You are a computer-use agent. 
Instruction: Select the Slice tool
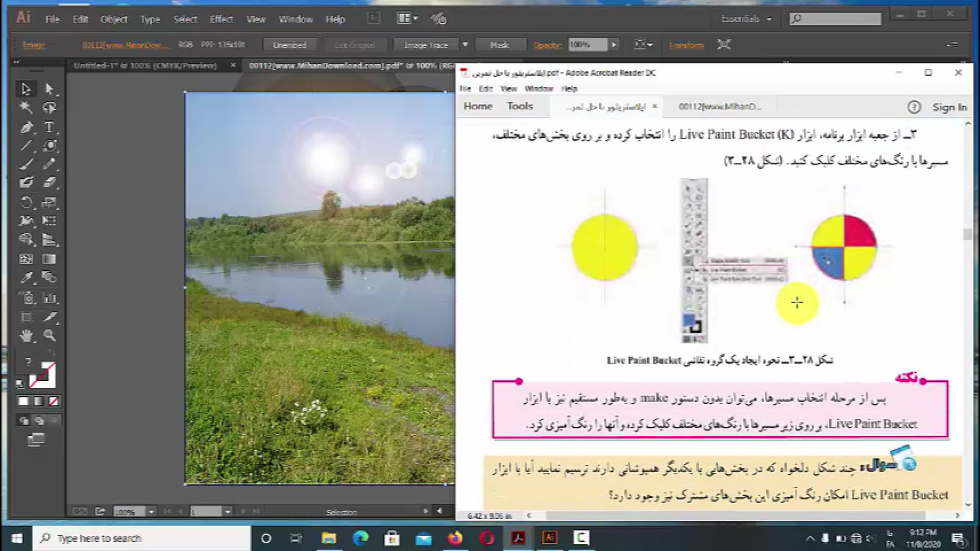(50, 317)
